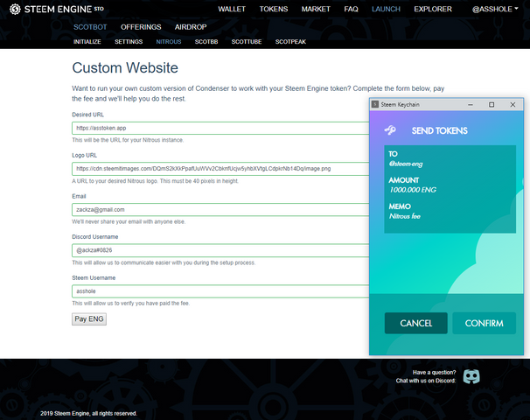Expand the @ASSHOLE account dropdown
Viewport: 530px width, 420px height.
click(496, 9)
